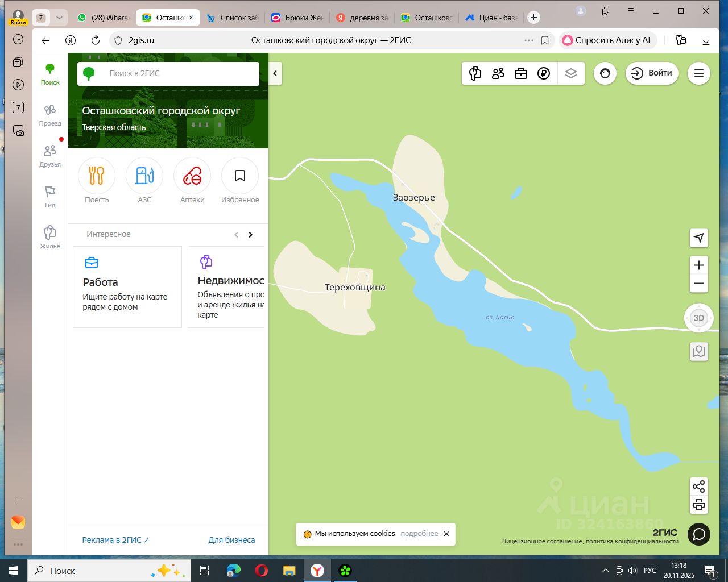728x582 pixels.
Task: Select the Поесть food category
Action: (x=97, y=181)
